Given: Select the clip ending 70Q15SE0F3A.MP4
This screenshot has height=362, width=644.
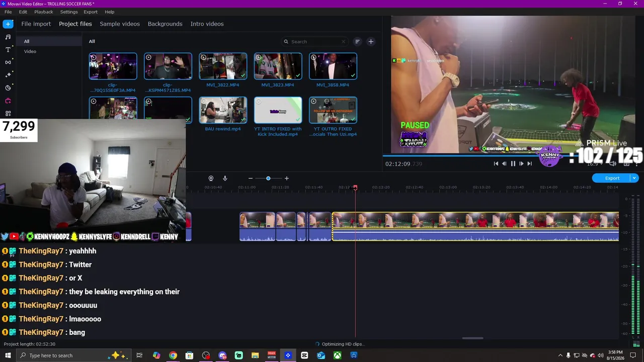Looking at the screenshot, I should (113, 66).
